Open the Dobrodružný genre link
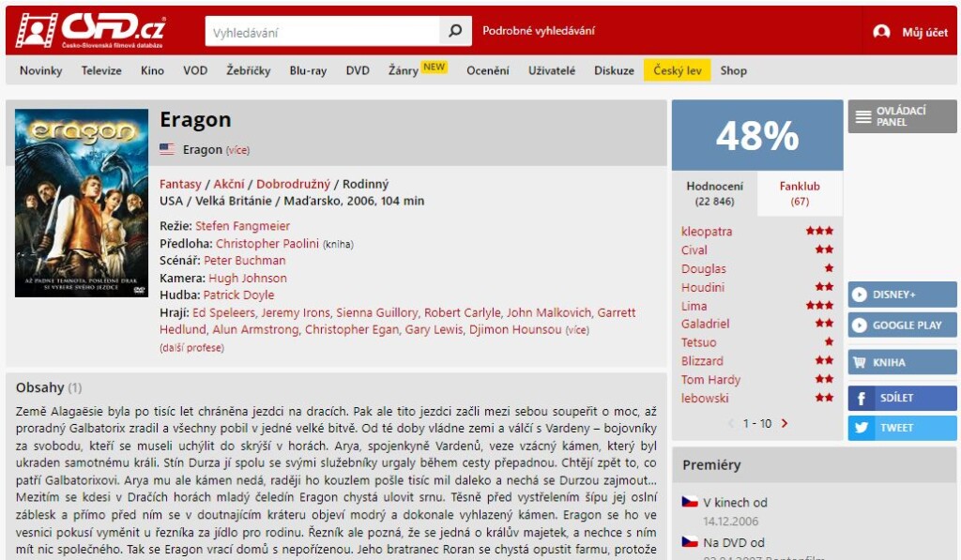The width and height of the screenshot is (961, 560). point(293,184)
